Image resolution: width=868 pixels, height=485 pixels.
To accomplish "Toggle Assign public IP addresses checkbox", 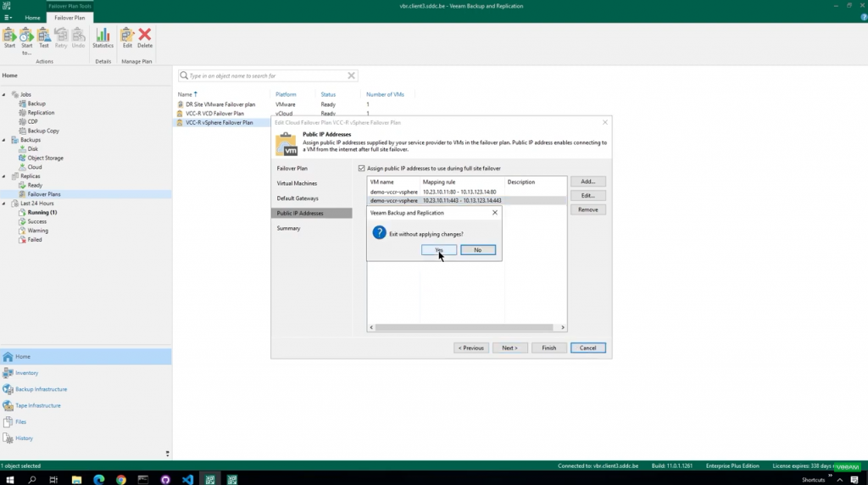I will click(361, 169).
